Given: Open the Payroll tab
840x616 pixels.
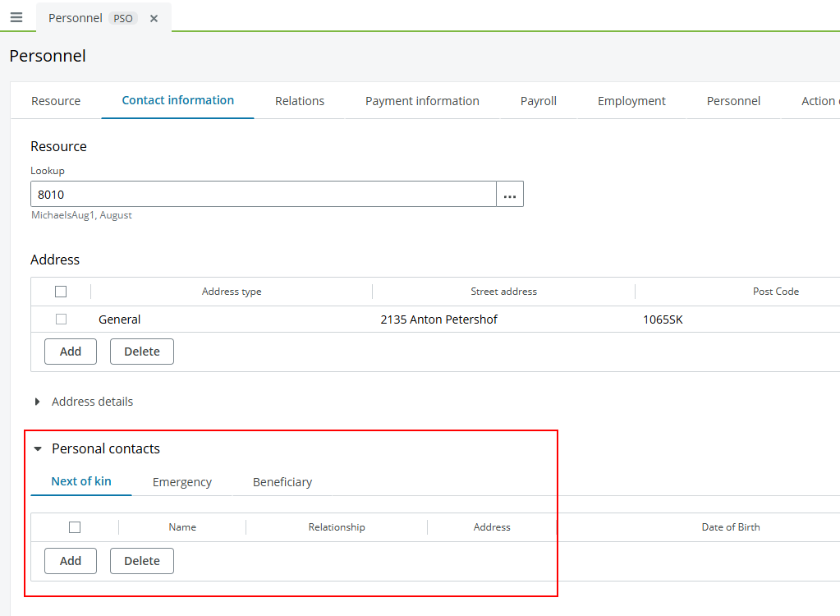Looking at the screenshot, I should (539, 101).
